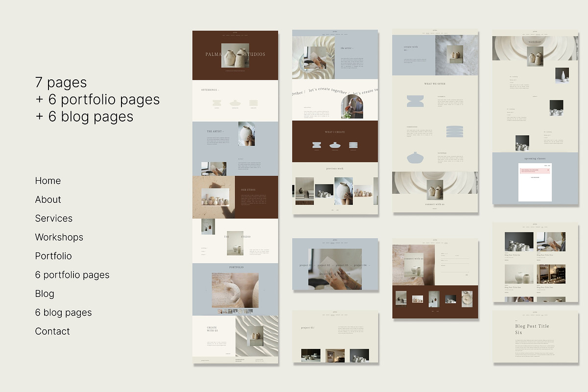Screen dimensions: 588x392
Task: Click the 'create with us –' heading on services mockup
Action: (x=411, y=49)
